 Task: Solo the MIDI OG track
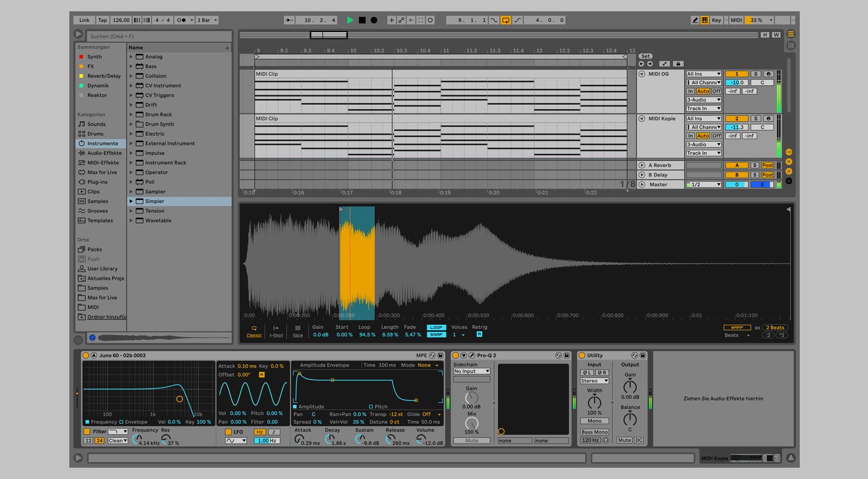pyautogui.click(x=756, y=74)
